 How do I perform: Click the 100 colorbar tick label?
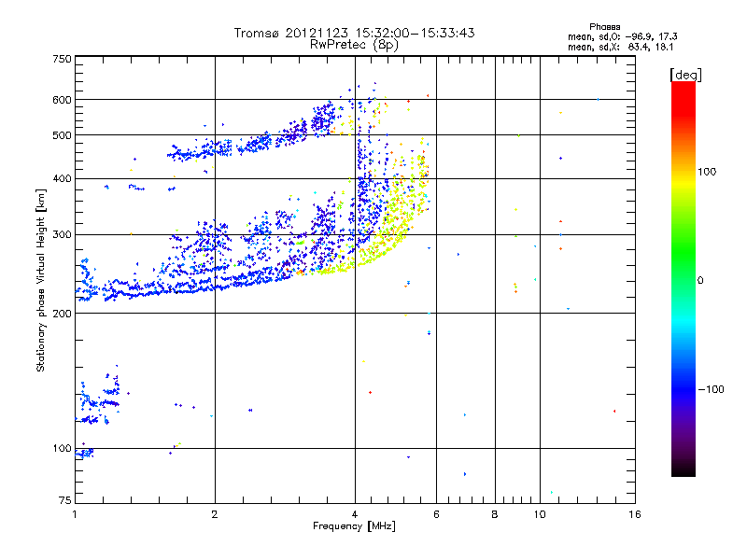pyautogui.click(x=707, y=172)
